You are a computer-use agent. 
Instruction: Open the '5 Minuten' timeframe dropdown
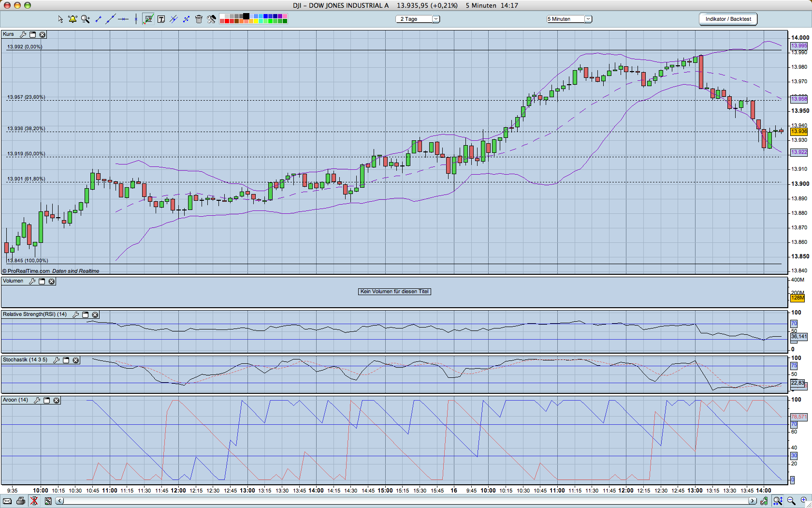pos(588,19)
